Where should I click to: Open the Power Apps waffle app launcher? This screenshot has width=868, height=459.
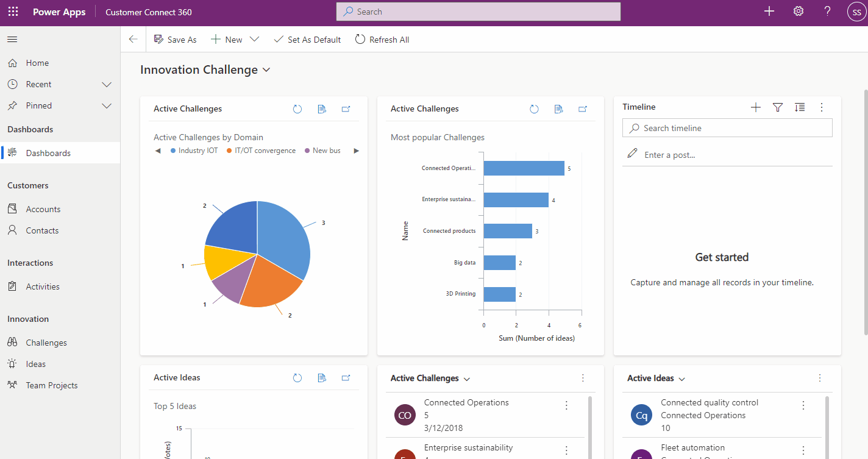coord(13,11)
